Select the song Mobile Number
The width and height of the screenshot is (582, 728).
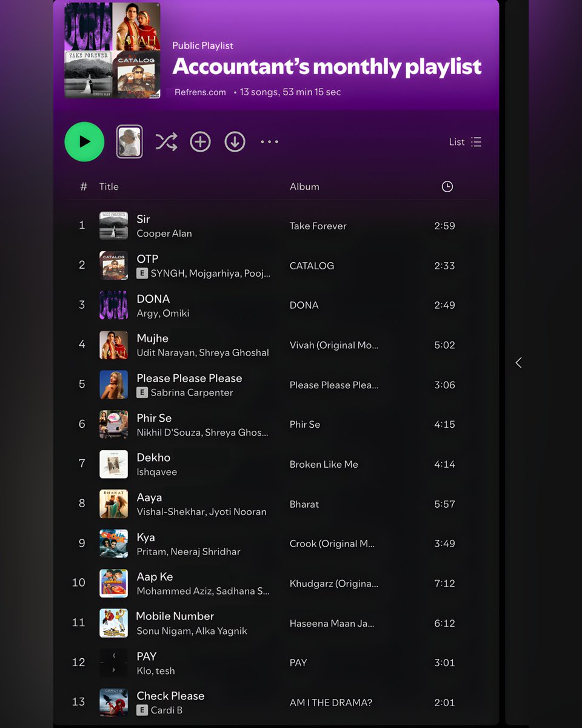tap(175, 616)
